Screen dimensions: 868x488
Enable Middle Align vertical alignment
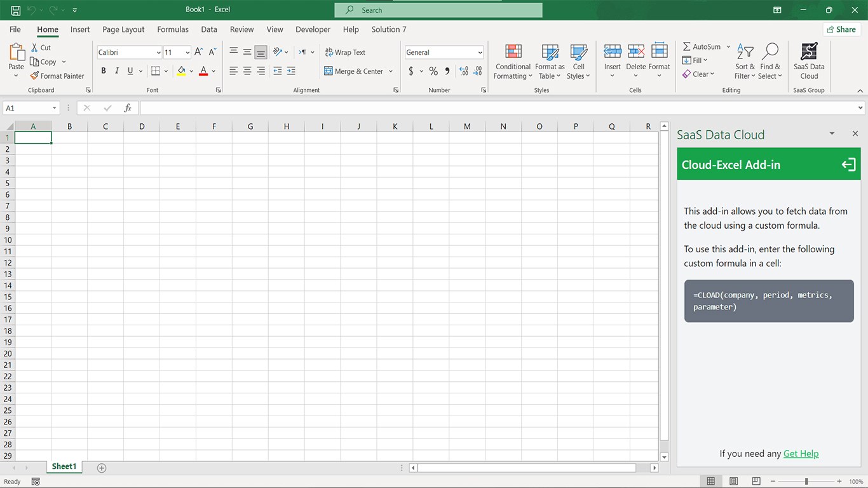point(247,52)
